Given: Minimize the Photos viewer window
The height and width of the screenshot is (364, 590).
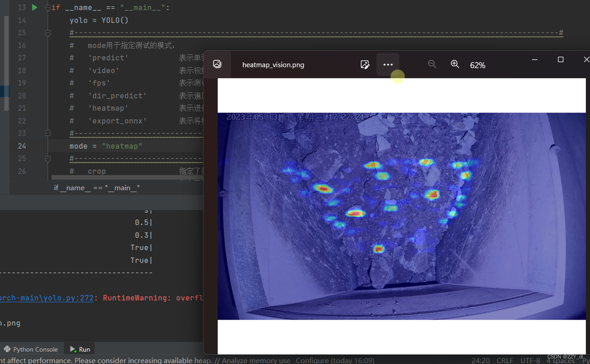Looking at the screenshot, I should [535, 59].
